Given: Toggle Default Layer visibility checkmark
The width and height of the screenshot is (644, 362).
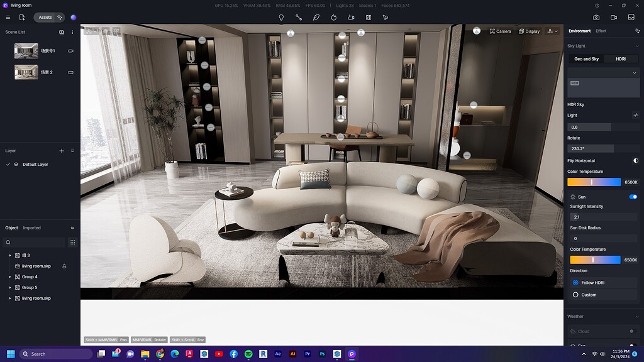Looking at the screenshot, I should click(8, 164).
